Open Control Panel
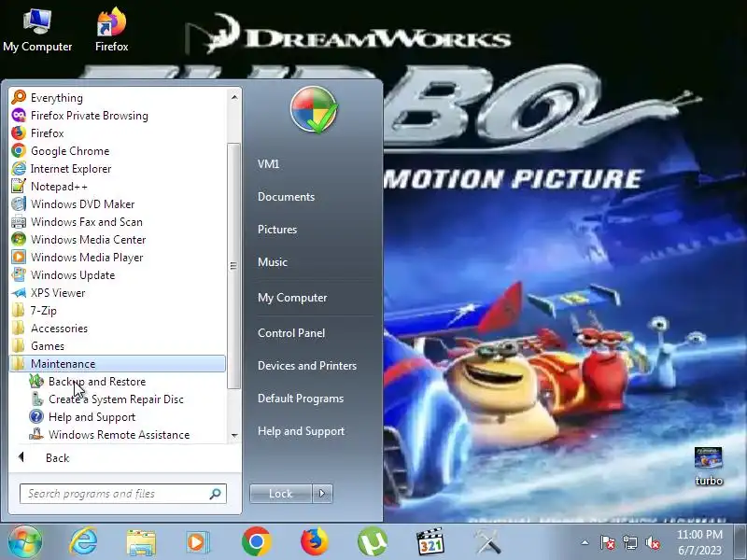Screen dimensions: 747x560 click(x=291, y=333)
